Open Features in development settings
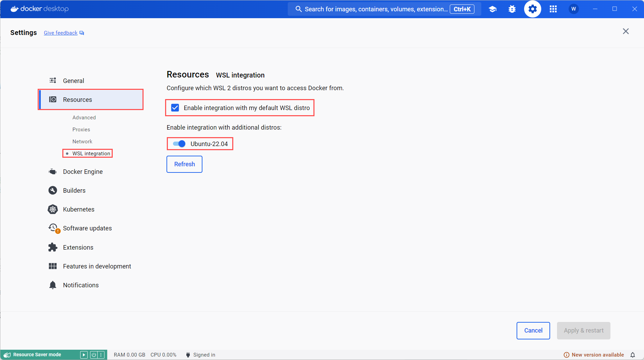 click(x=90, y=266)
